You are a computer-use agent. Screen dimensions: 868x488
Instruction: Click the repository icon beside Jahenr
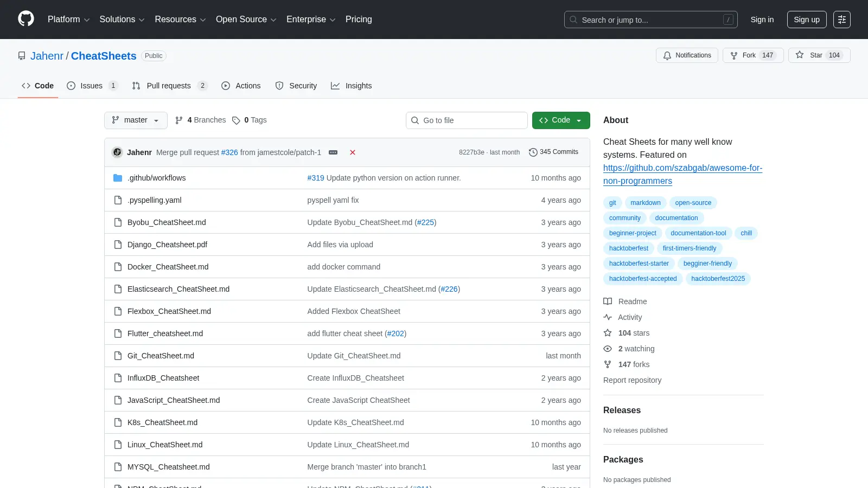[x=22, y=56]
